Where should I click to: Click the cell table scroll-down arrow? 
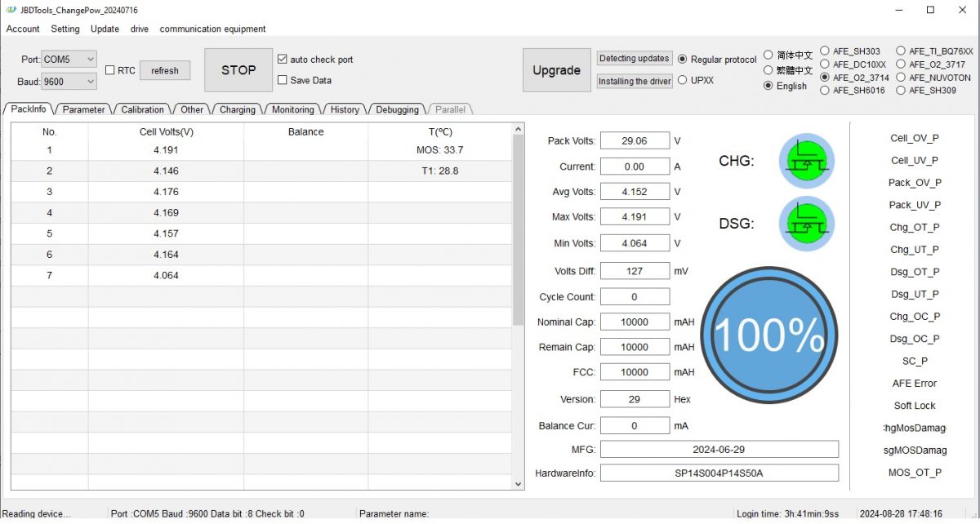[518, 483]
